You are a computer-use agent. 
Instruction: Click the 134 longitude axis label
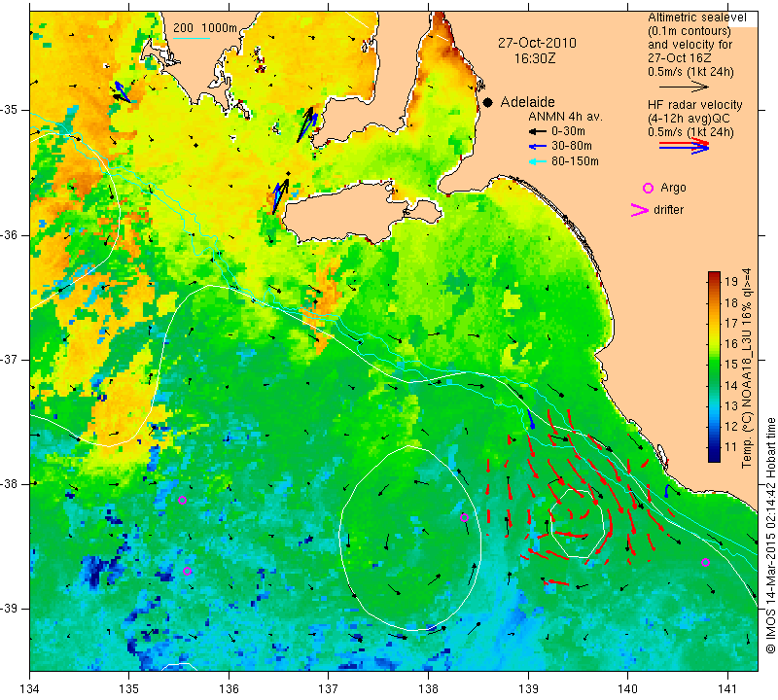[x=30, y=688]
